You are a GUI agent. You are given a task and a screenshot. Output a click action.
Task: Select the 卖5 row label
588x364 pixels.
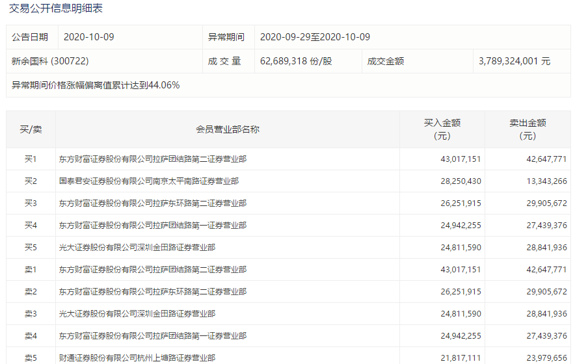coord(31,358)
